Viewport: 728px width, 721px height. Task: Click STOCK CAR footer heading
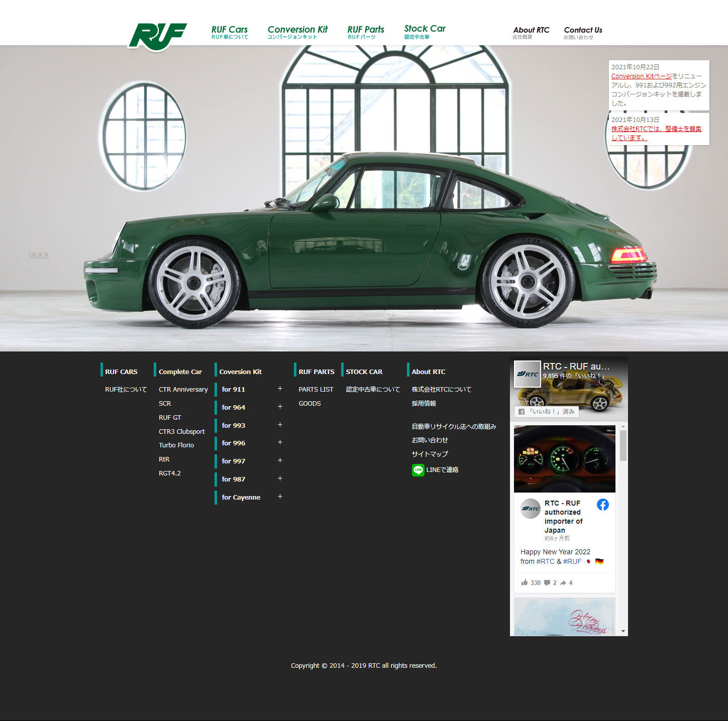[x=364, y=372]
